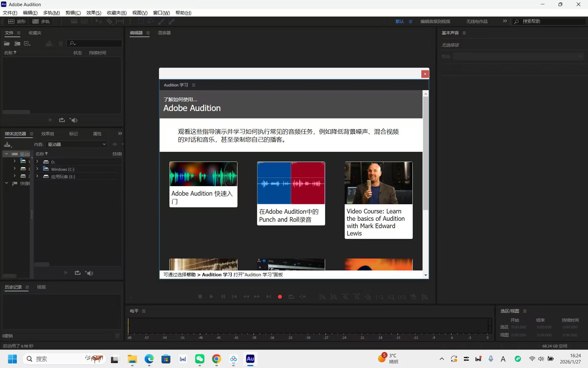Toggle the Multitrack view button
This screenshot has height=368, width=588.
41,21
